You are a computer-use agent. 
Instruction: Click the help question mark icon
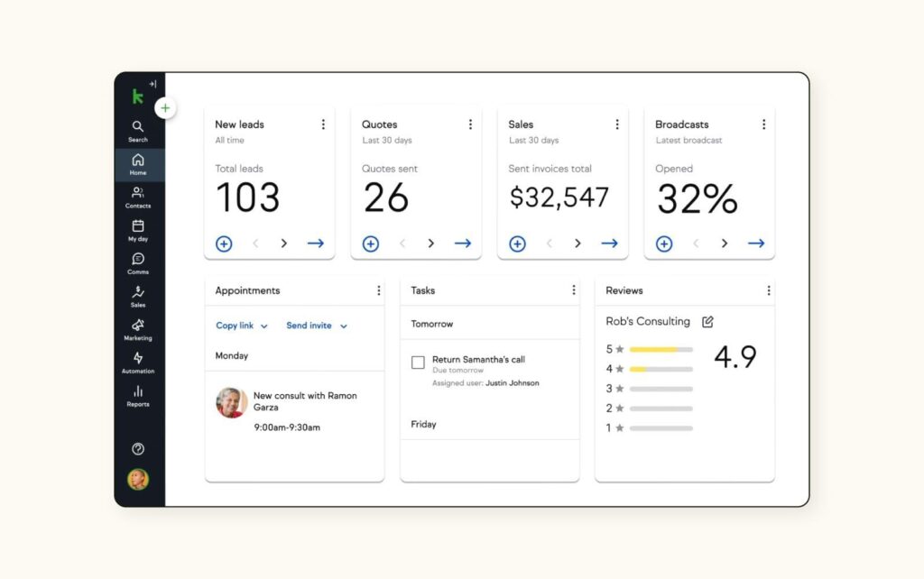point(138,449)
